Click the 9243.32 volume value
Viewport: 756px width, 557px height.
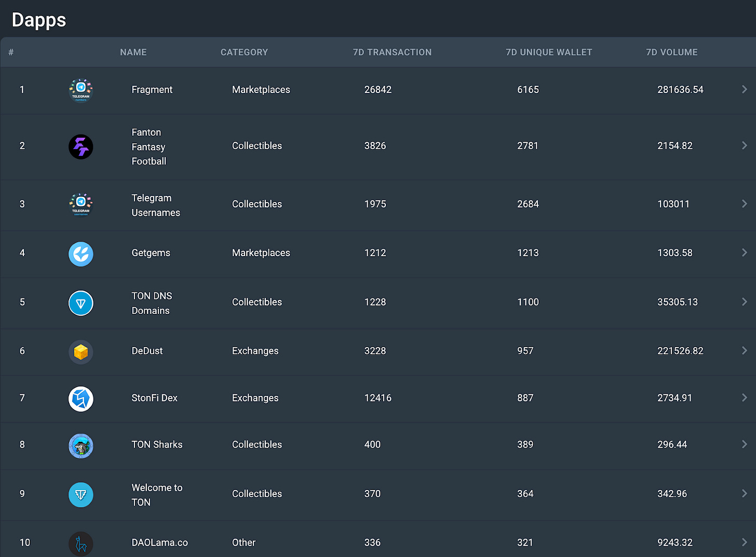click(x=675, y=542)
